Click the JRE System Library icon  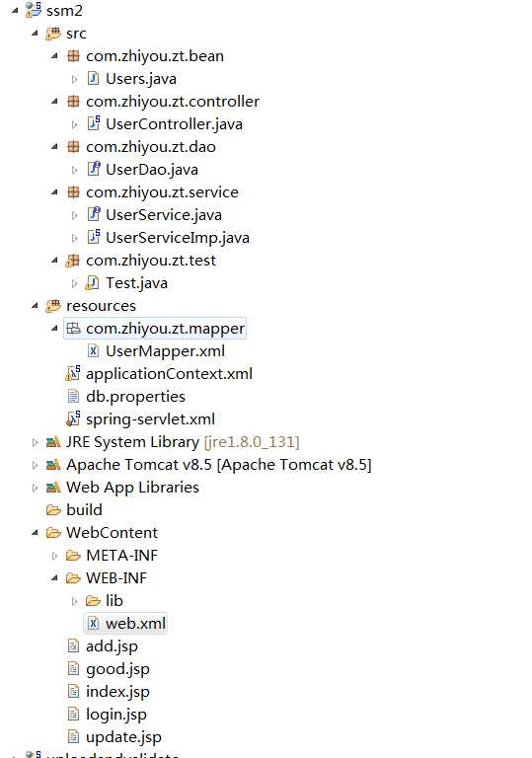(x=53, y=442)
